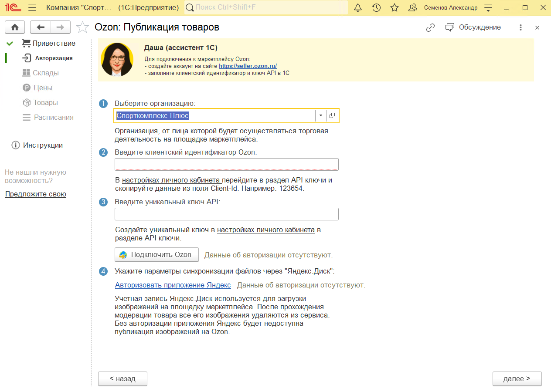Open service settings lines icon
This screenshot has height=392, width=551.
click(488, 8)
